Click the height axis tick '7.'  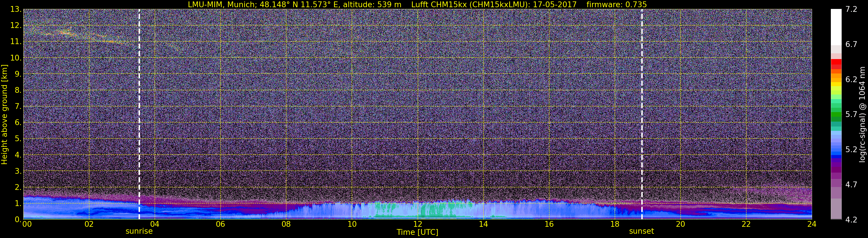[18, 106]
